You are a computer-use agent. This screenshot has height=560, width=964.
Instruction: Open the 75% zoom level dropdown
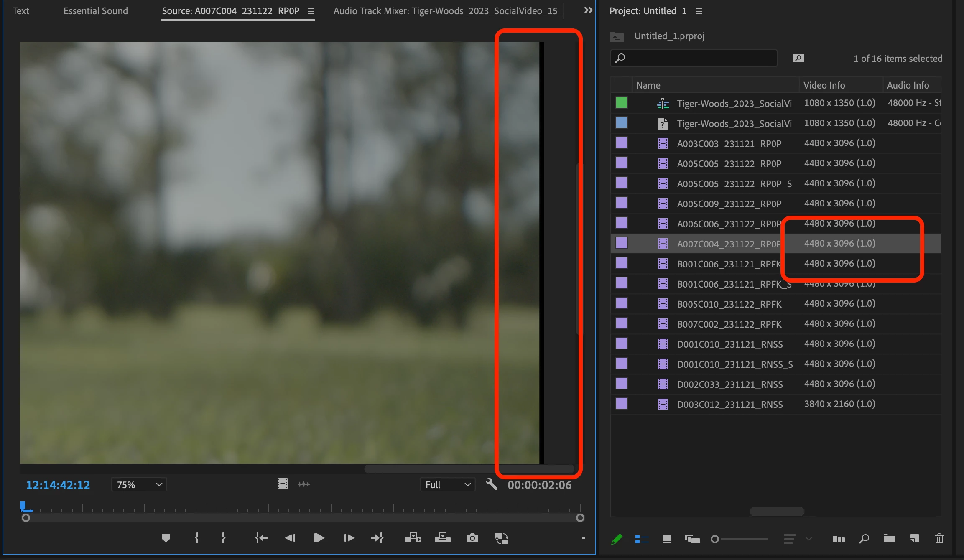pos(139,485)
